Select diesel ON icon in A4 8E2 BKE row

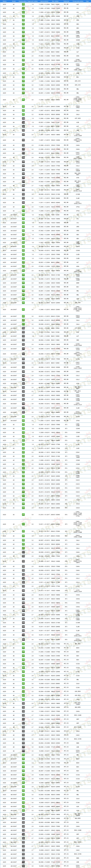pyautogui.click(x=23, y=130)
